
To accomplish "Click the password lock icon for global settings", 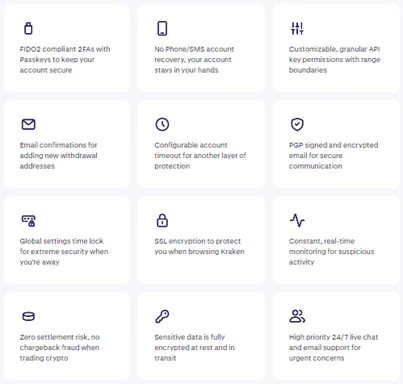I will (x=29, y=221).
